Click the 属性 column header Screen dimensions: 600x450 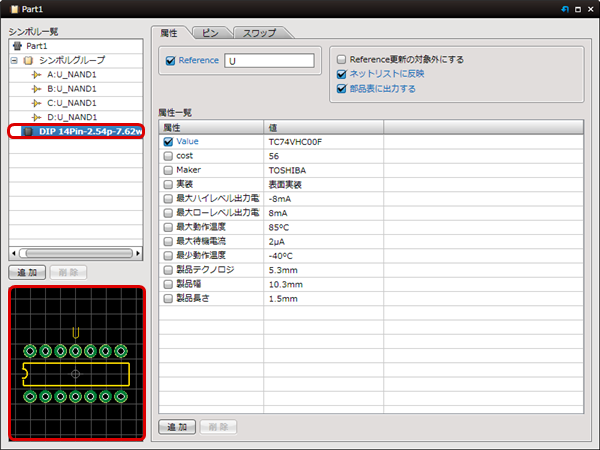pos(211,127)
